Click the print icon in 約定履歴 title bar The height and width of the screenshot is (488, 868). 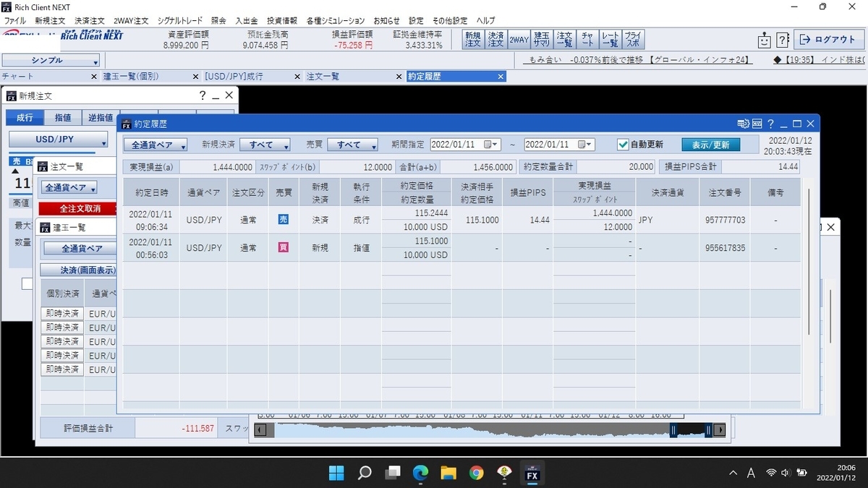pyautogui.click(x=743, y=124)
